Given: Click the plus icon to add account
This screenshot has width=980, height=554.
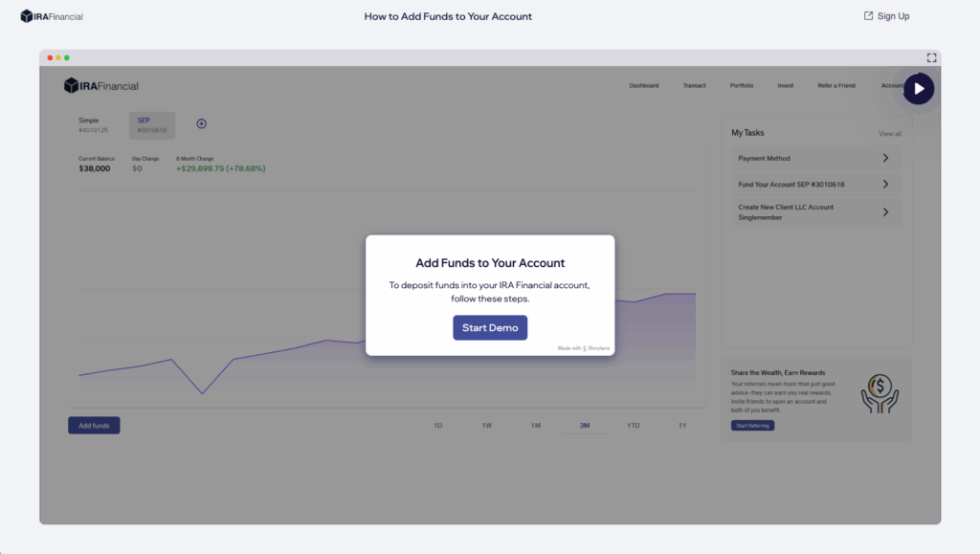Looking at the screenshot, I should tap(201, 123).
